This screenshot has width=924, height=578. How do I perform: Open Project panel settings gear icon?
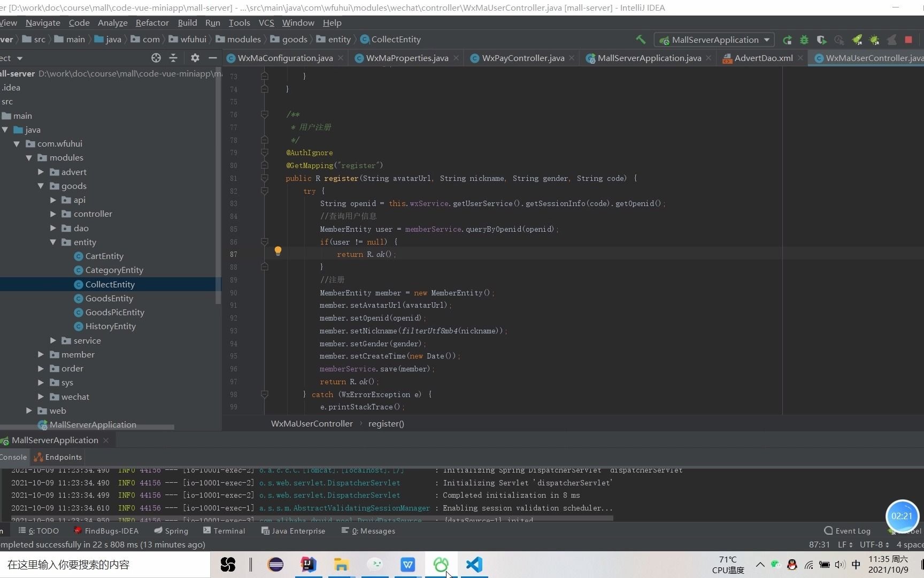[195, 58]
